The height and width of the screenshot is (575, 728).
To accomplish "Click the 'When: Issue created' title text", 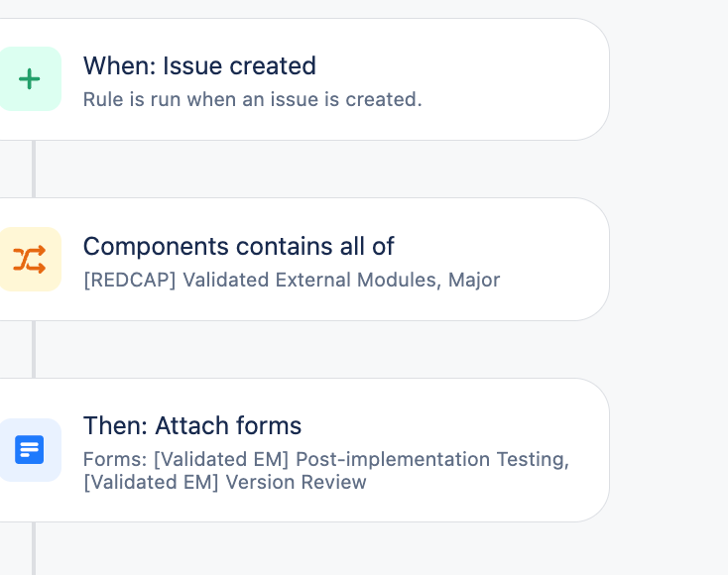I will point(199,66).
